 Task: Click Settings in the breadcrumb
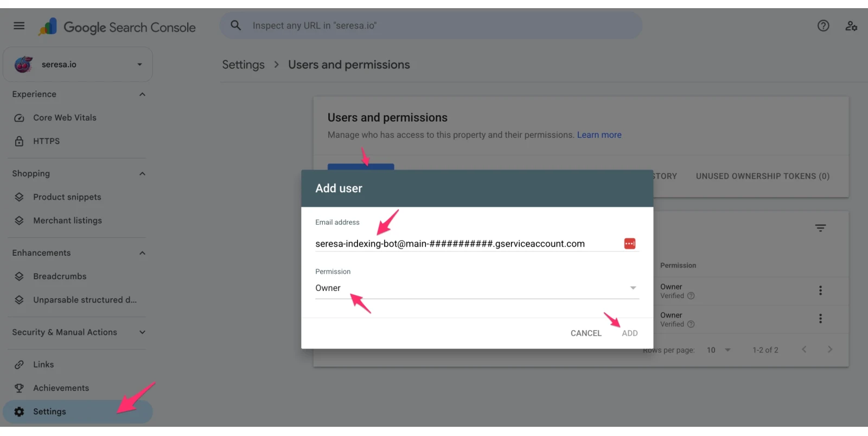(x=243, y=65)
